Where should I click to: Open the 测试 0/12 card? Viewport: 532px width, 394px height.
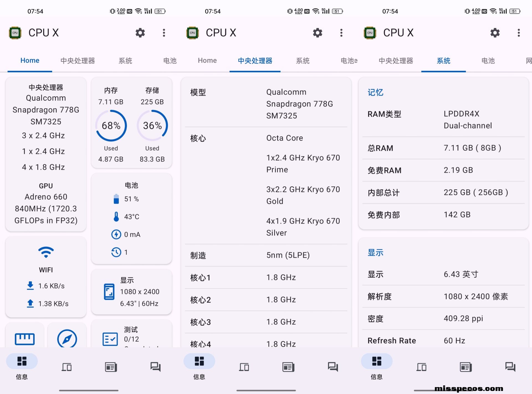132,334
